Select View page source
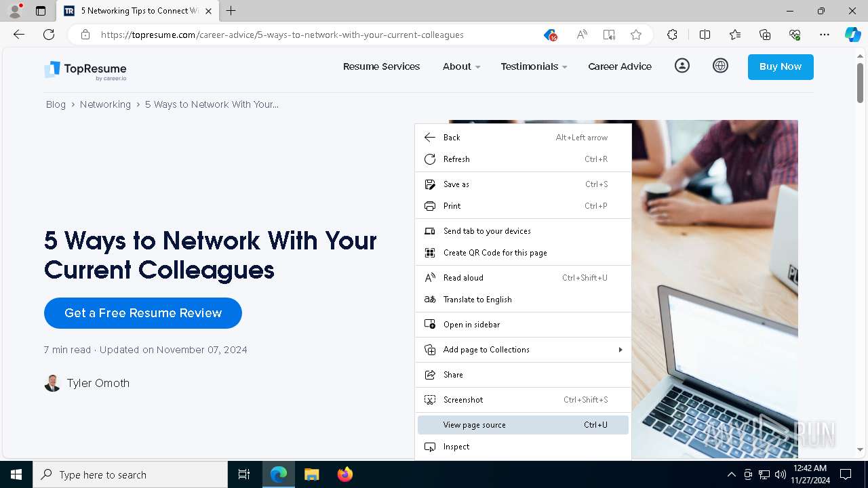Viewport: 868px width, 488px height. tap(523, 425)
